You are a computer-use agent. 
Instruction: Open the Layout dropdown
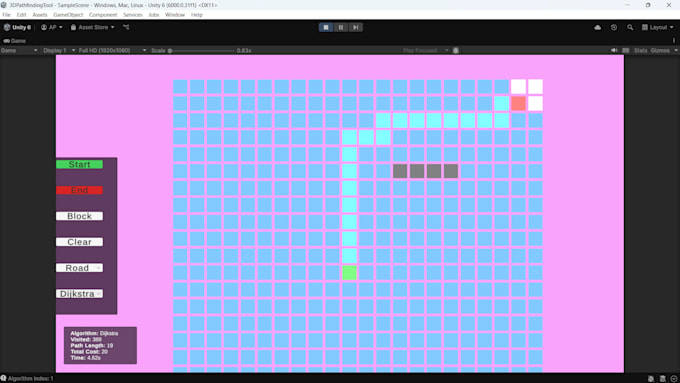point(657,27)
